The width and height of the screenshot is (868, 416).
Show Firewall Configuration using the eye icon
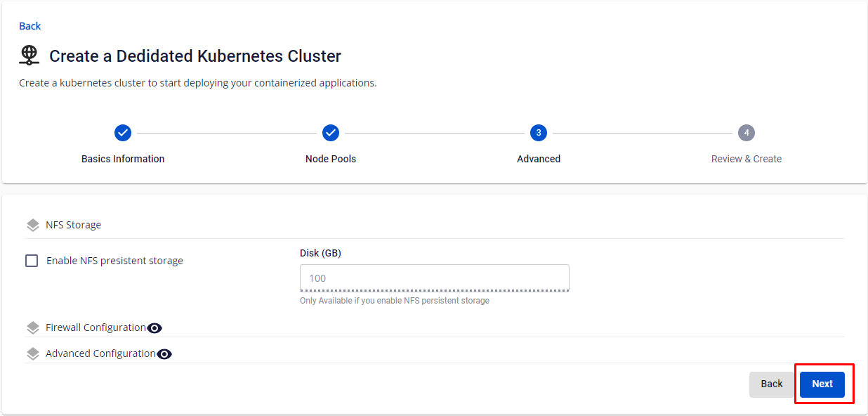(154, 328)
